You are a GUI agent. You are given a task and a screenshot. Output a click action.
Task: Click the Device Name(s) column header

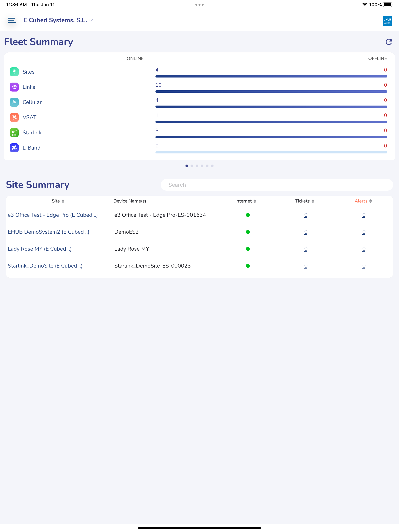[x=130, y=201]
